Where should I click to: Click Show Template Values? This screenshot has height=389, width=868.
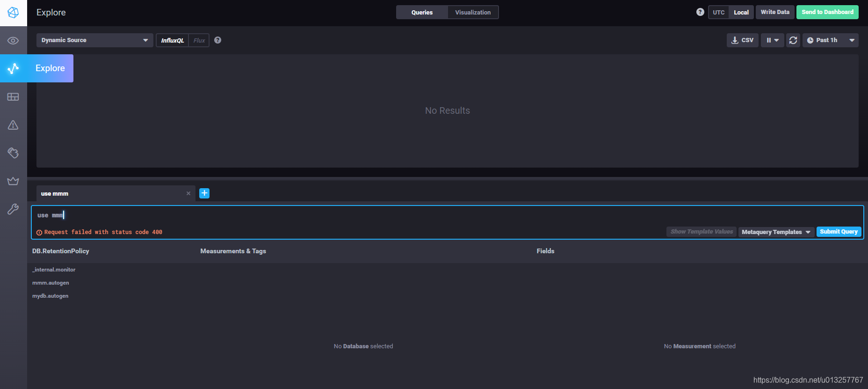click(x=702, y=232)
